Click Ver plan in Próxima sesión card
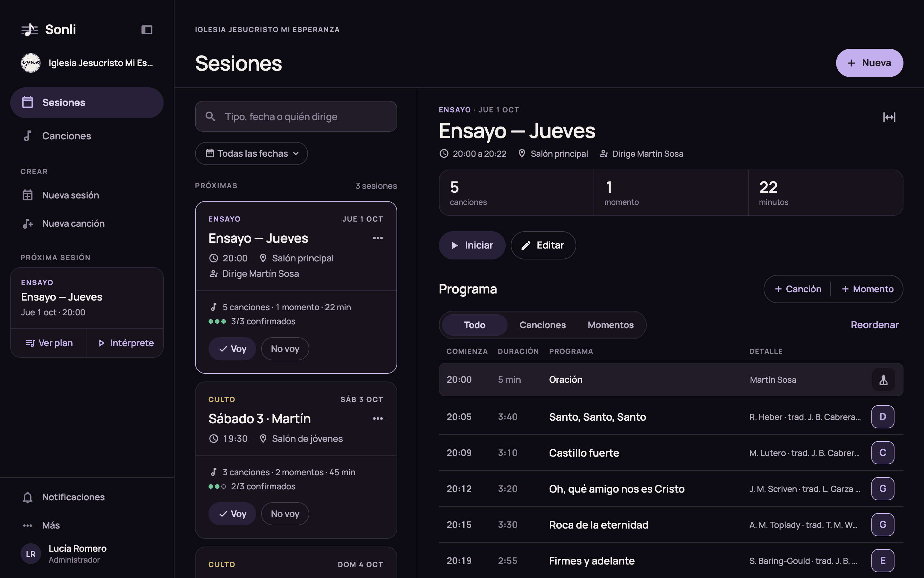 click(x=49, y=343)
